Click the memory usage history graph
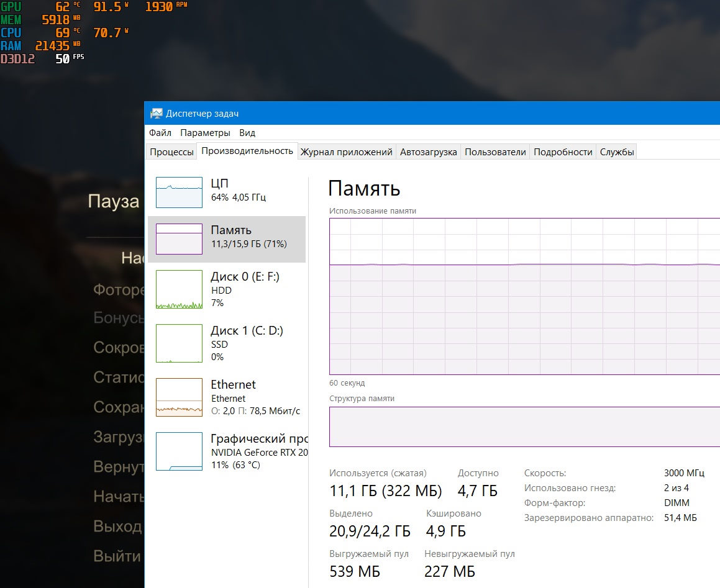The width and height of the screenshot is (720, 588). tap(524, 297)
